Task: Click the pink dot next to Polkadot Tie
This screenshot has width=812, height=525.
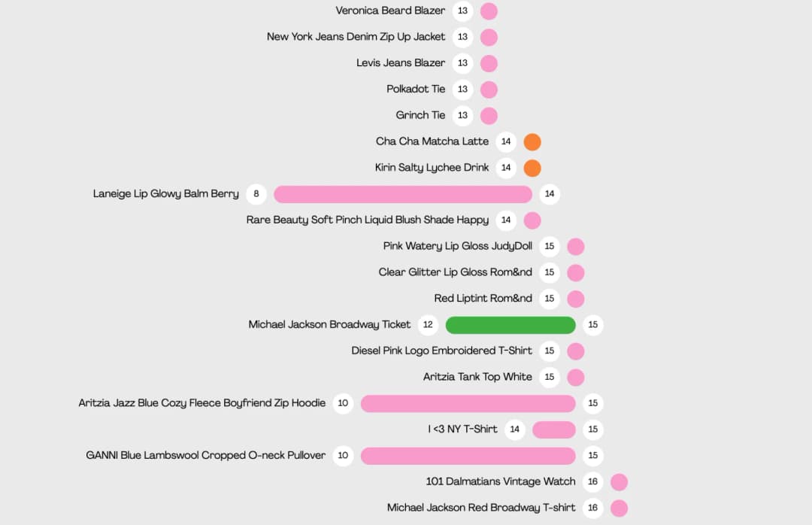Action: (489, 90)
